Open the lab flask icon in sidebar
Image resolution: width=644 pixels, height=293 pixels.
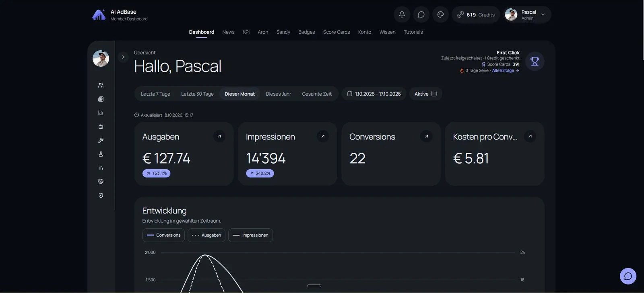(101, 154)
